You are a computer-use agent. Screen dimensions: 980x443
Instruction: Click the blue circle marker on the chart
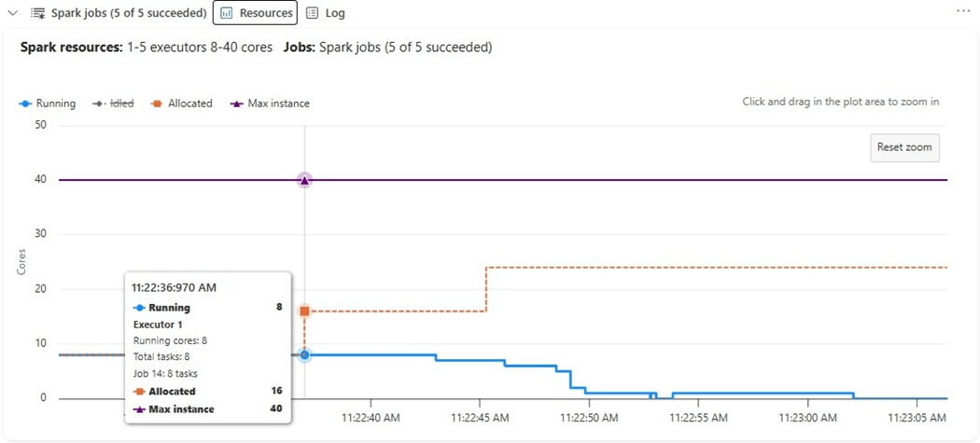(x=304, y=355)
